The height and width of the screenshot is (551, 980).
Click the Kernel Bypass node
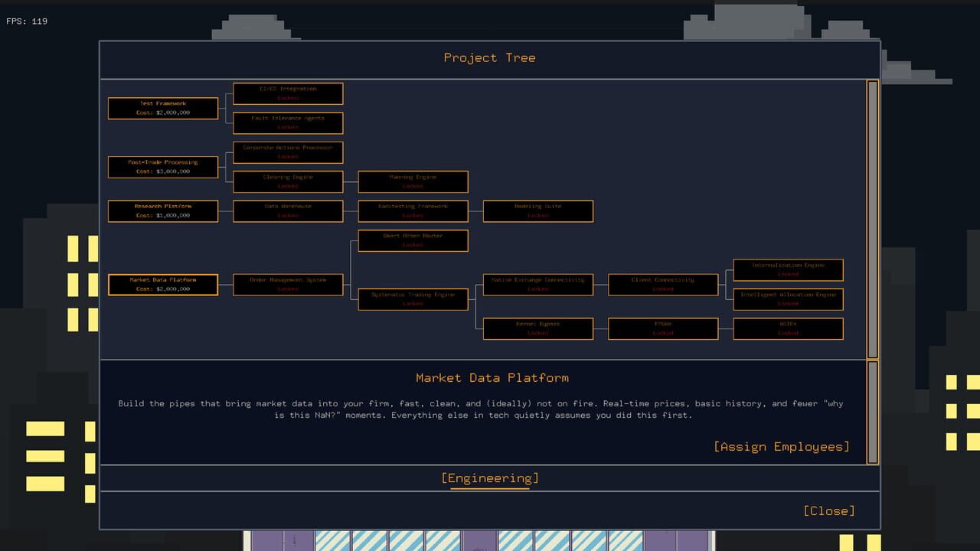pyautogui.click(x=538, y=328)
